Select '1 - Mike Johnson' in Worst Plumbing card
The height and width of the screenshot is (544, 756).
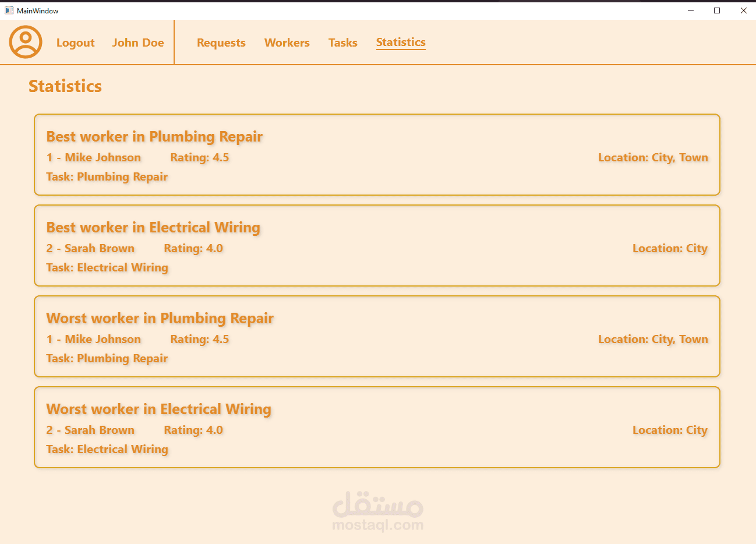(94, 339)
